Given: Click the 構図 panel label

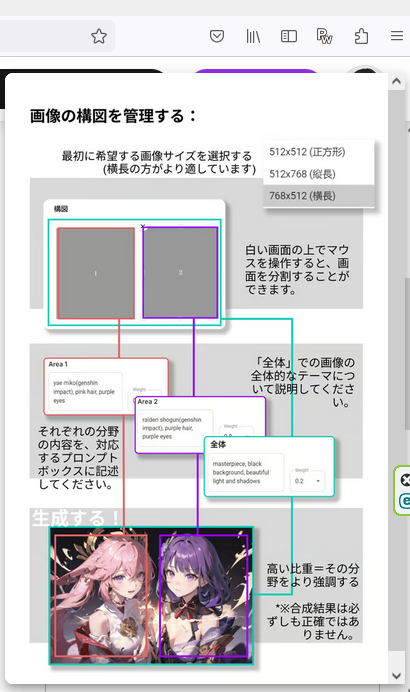Looking at the screenshot, I should (x=61, y=209).
